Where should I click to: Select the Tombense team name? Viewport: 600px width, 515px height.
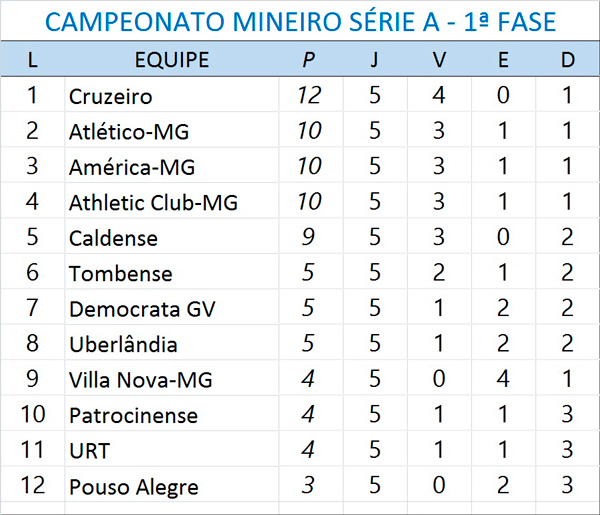click(120, 274)
